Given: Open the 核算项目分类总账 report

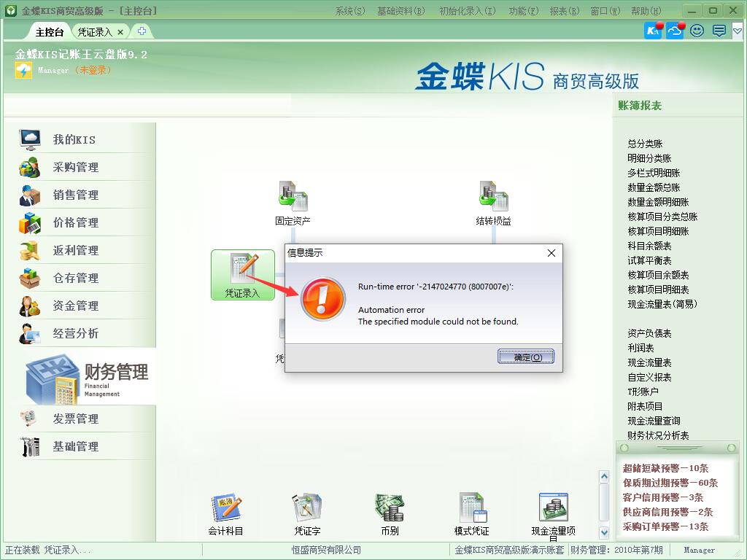Looking at the screenshot, I should [x=662, y=217].
